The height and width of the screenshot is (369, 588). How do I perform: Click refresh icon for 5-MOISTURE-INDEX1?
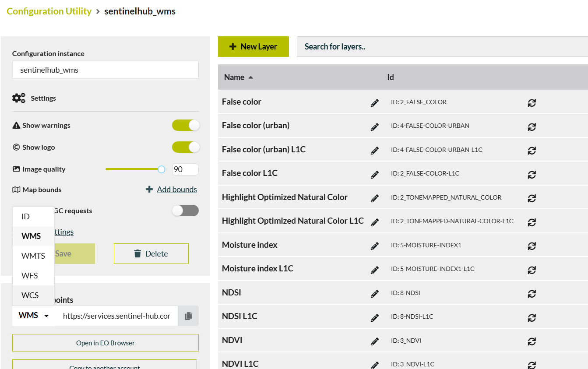pos(532,246)
